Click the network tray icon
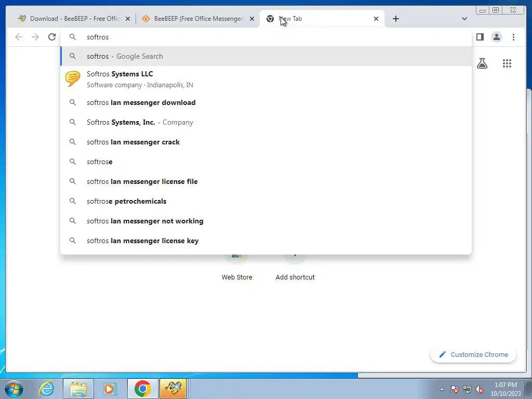Screen dimensions: 532x399 click(467, 389)
